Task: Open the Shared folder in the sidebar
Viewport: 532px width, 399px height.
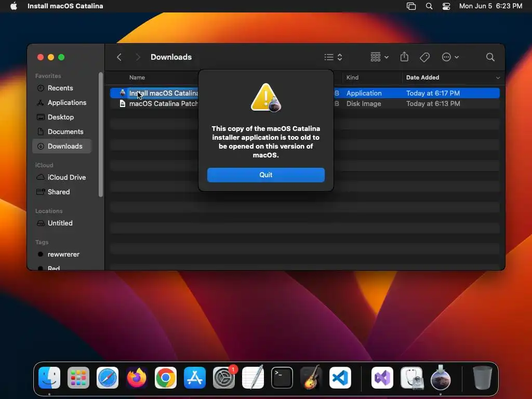Action: click(x=59, y=192)
